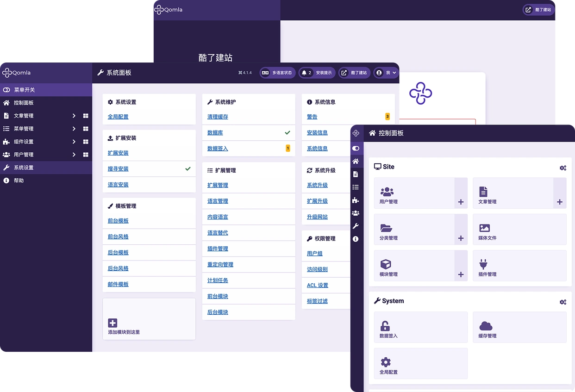Open the 插件管理 plug tile in 控制面板

[519, 266]
